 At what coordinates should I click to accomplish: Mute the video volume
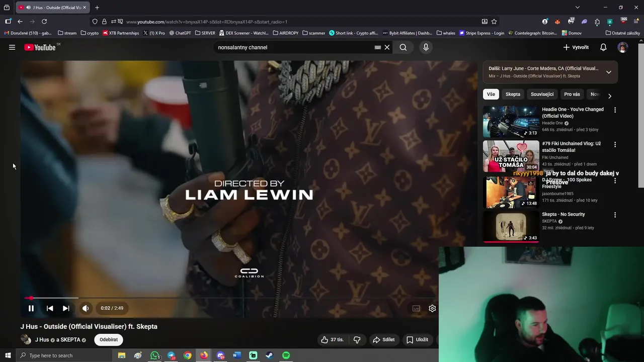coord(86,308)
